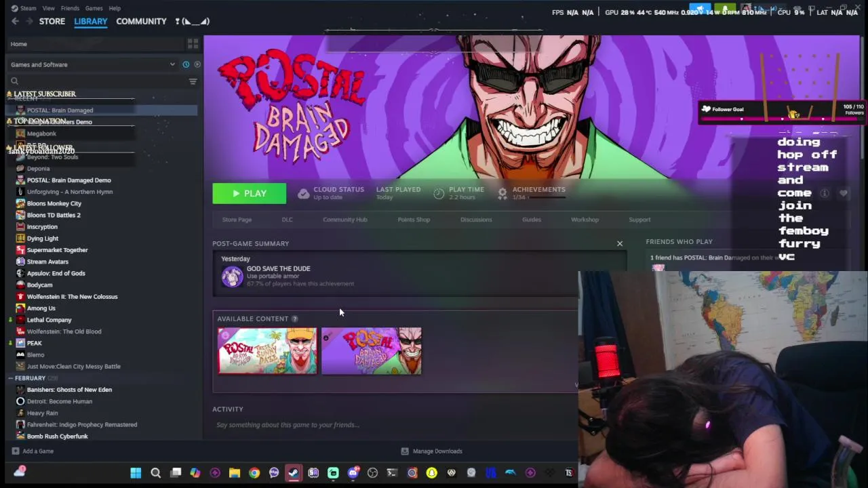Select Bomb Rush Cyberfunk
868x488 pixels.
pos(58,436)
